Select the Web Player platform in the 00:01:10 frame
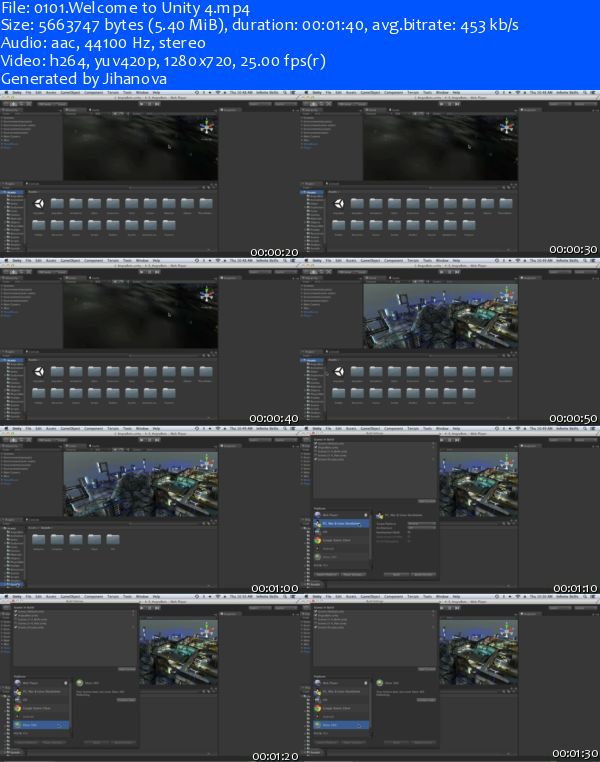Viewport: 600px width, 762px height. click(x=342, y=515)
